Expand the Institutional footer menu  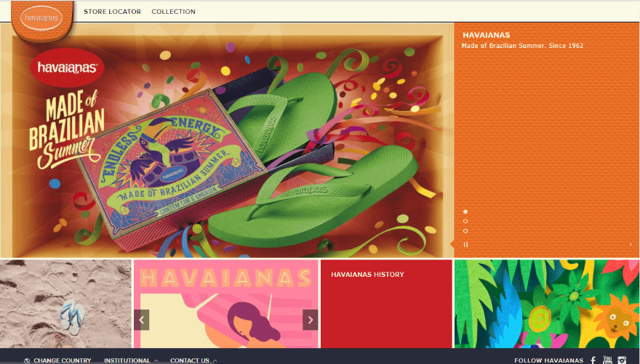[131, 360]
